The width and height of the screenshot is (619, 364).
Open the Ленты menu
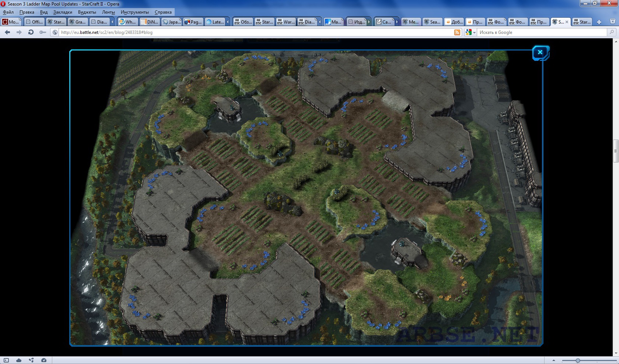click(108, 12)
